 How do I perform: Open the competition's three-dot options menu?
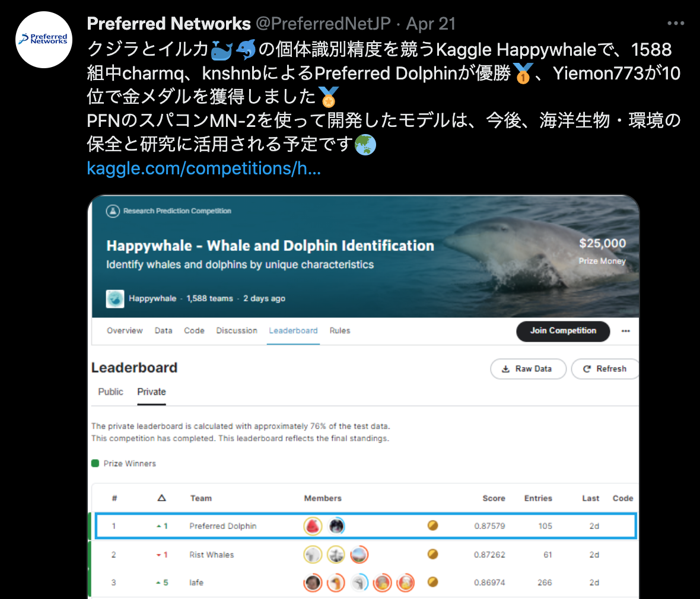[625, 331]
